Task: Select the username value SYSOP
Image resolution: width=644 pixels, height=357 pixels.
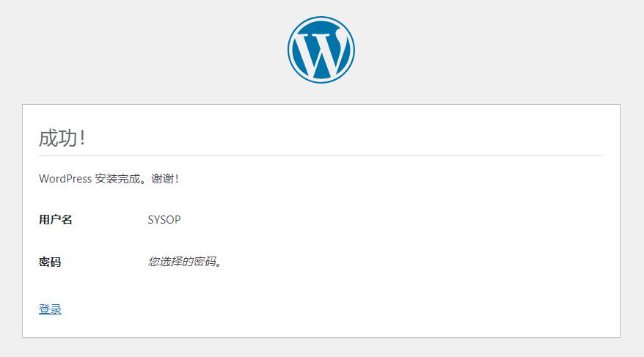Action: pos(164,219)
